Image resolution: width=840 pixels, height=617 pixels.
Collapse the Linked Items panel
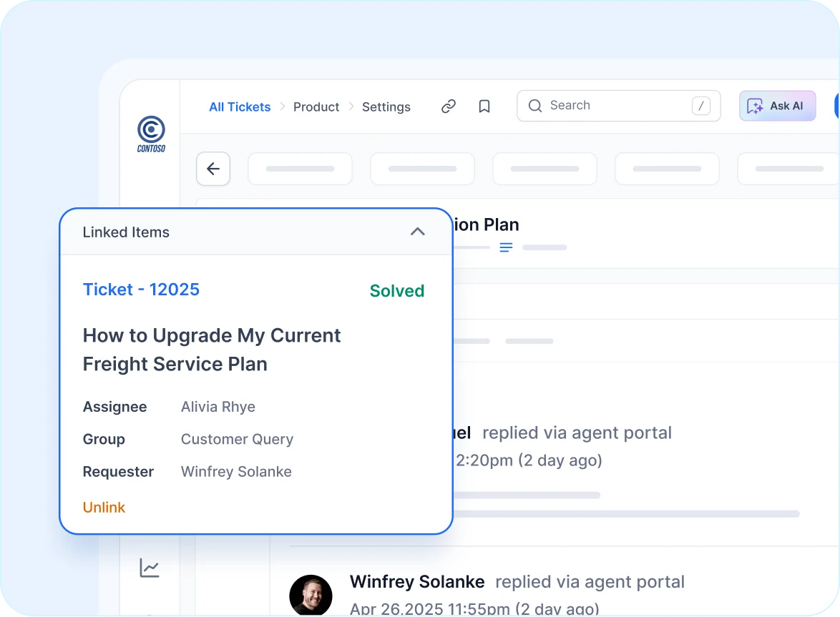click(x=417, y=232)
